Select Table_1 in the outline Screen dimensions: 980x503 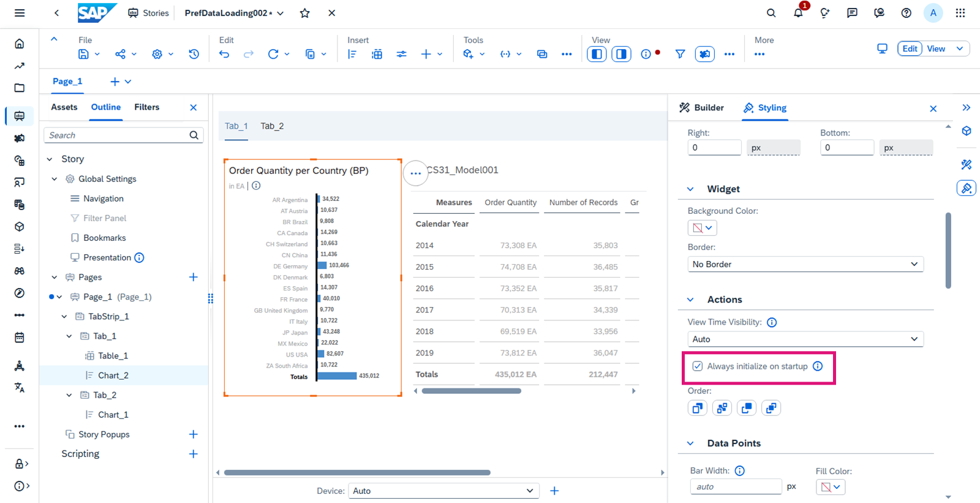113,356
